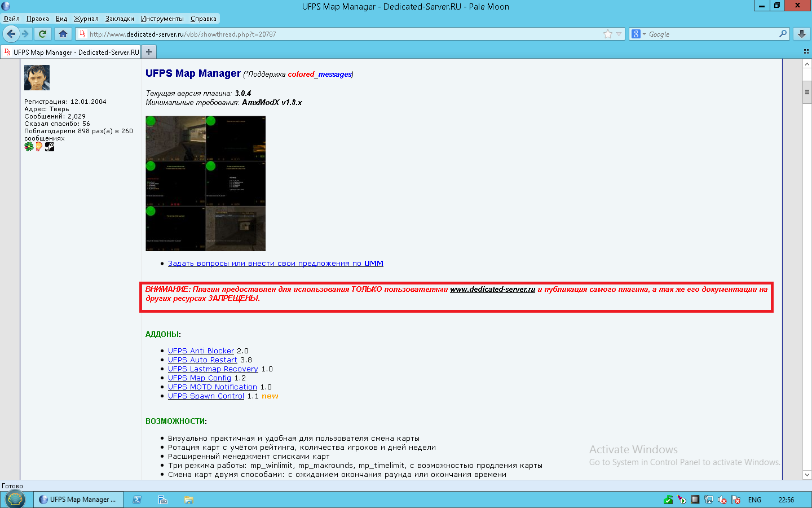The height and width of the screenshot is (508, 812).
Task: Open the UFPS Anti Blocker addon link
Action: (x=201, y=351)
